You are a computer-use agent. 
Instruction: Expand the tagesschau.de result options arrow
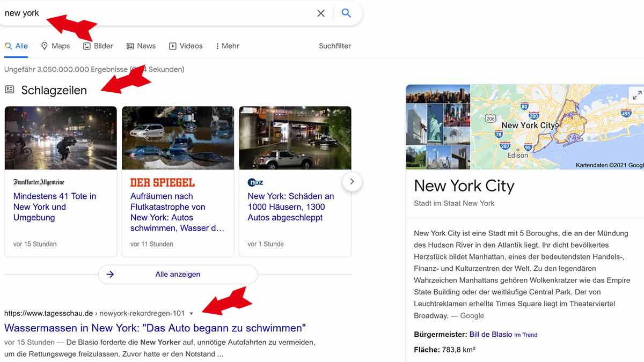192,314
